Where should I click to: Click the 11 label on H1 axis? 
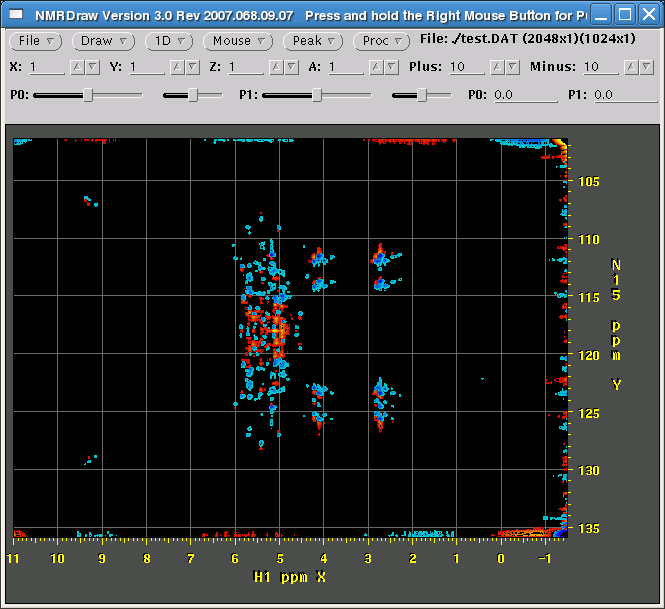click(x=13, y=559)
